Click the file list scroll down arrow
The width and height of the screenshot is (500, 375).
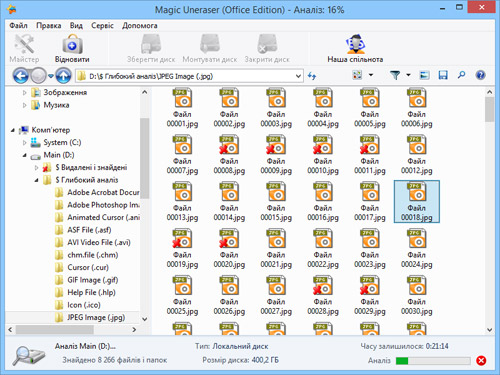(x=489, y=330)
